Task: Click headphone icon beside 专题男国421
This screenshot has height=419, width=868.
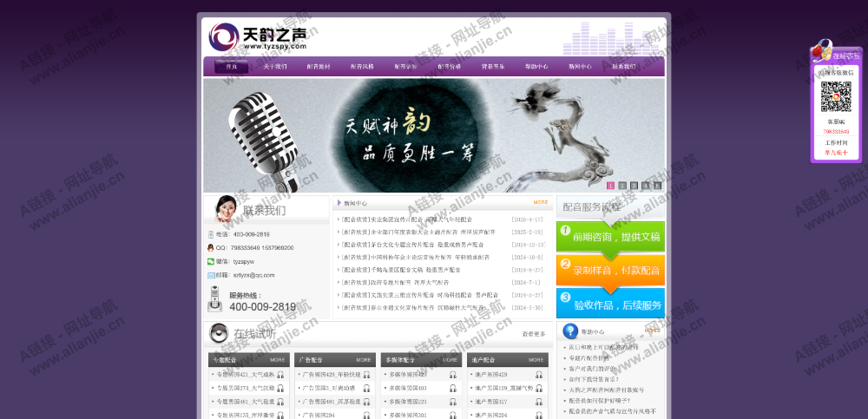Action: tap(280, 375)
